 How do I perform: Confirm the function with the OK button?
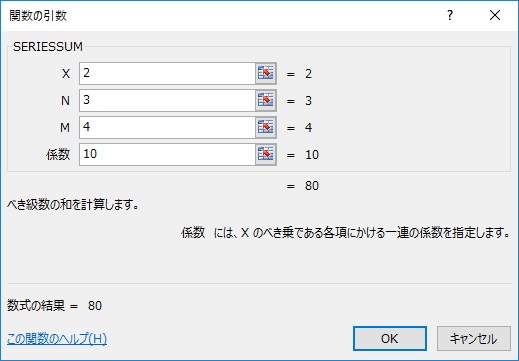point(390,339)
